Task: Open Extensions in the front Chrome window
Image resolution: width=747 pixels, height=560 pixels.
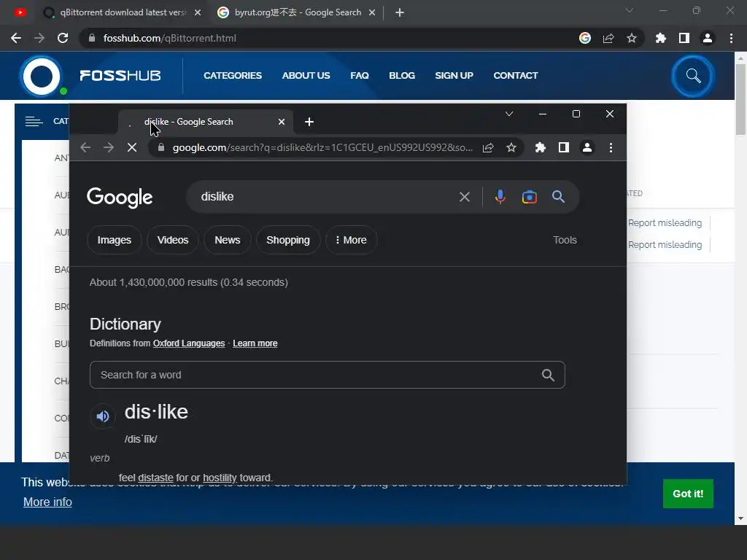Action: point(541,147)
